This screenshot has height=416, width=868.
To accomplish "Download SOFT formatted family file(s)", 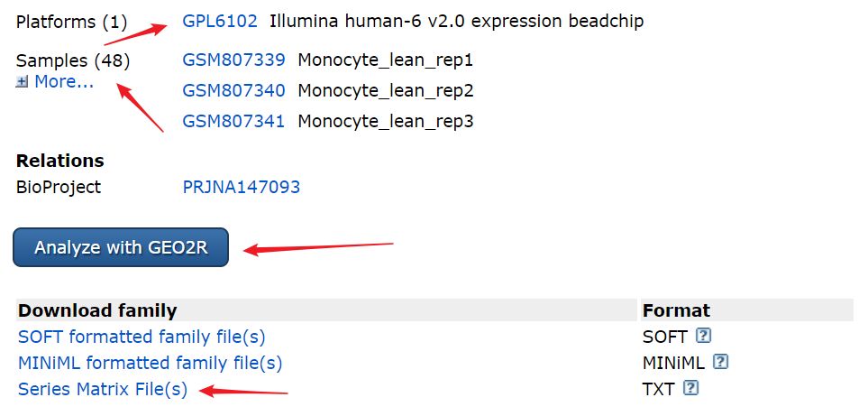I will click(142, 337).
